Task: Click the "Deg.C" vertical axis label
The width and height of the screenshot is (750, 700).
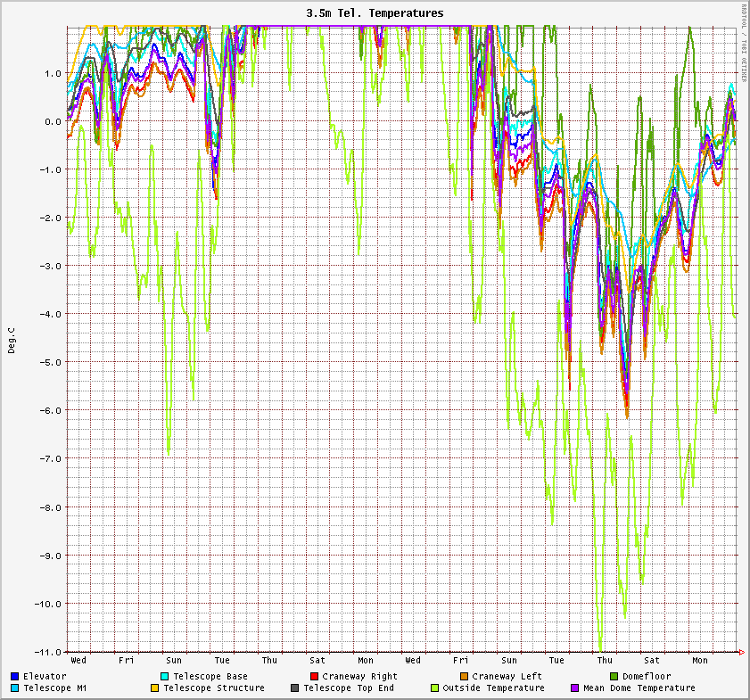Action: 12,340
